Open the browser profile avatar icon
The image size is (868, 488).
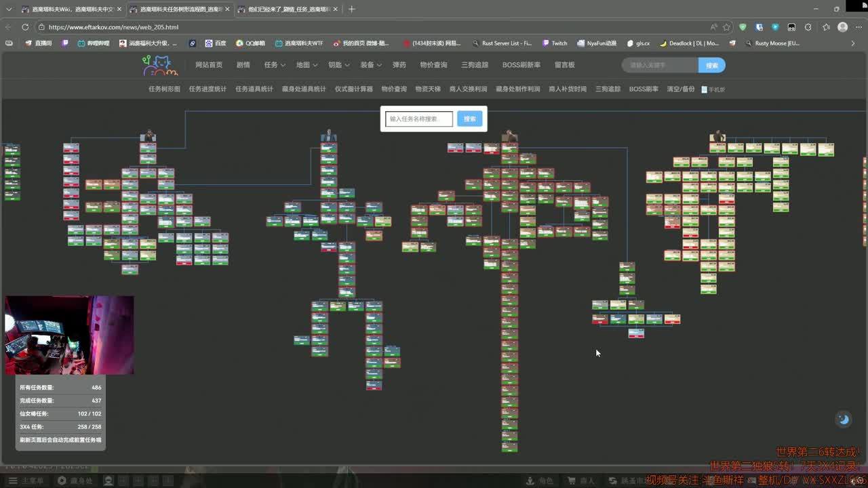pos(842,27)
